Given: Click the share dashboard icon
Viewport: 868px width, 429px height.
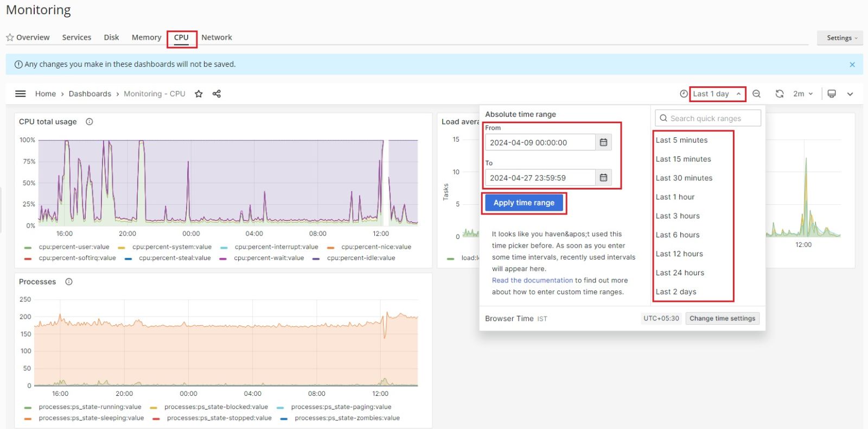Looking at the screenshot, I should point(216,94).
